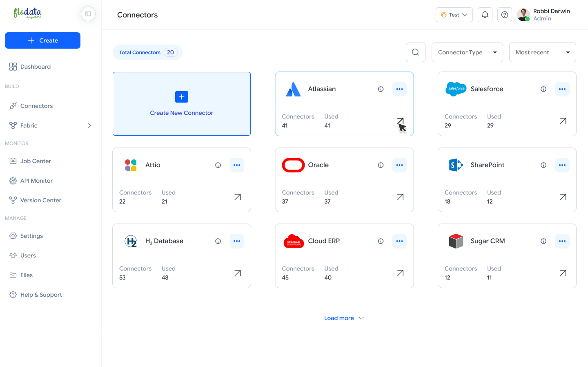This screenshot has height=367, width=588.
Task: Open Atlassian card's three-dot menu
Action: tap(399, 89)
